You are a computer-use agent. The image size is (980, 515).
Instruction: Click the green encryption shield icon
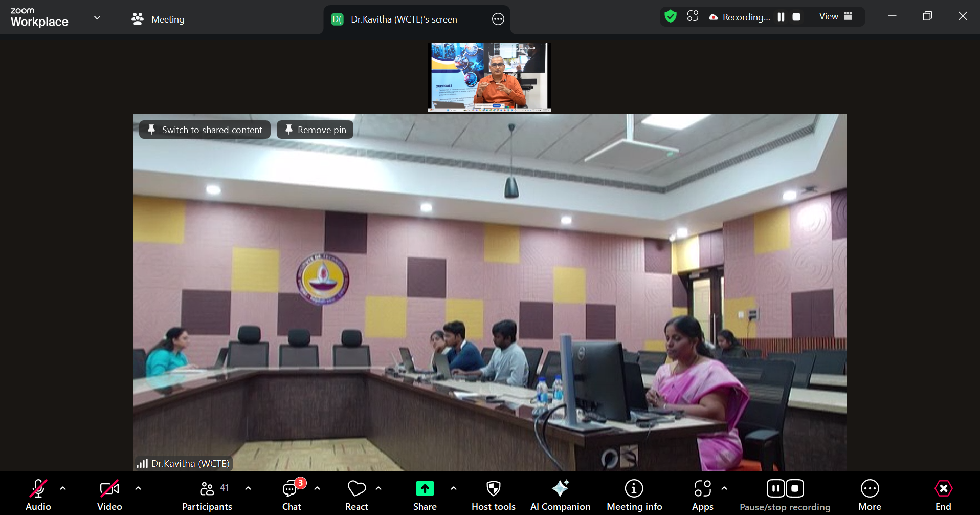[x=670, y=16]
